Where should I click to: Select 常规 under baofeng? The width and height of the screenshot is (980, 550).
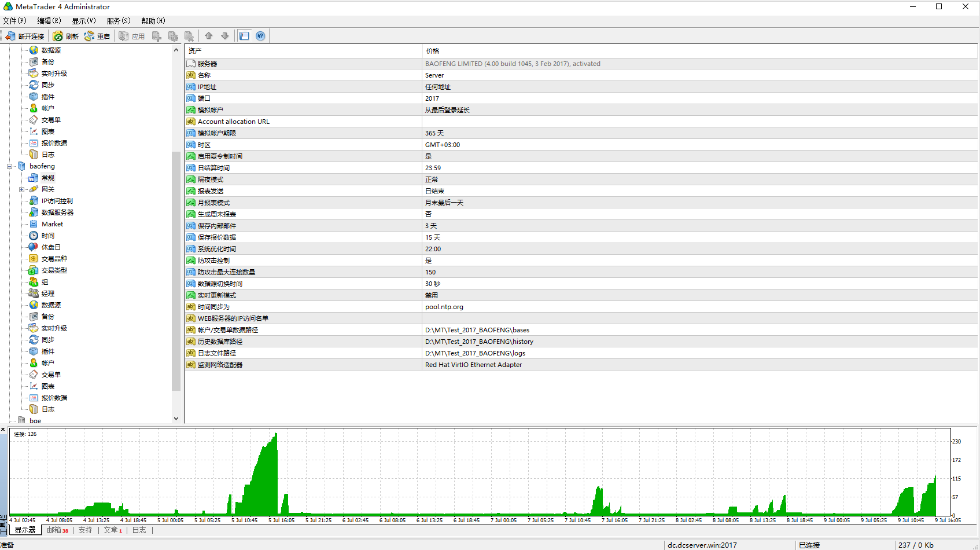[48, 178]
